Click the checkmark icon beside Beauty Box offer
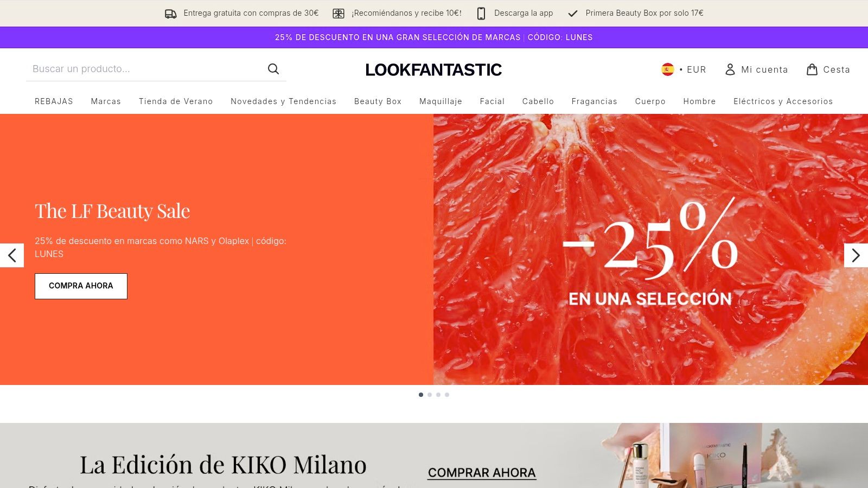868x488 pixels. 573,14
